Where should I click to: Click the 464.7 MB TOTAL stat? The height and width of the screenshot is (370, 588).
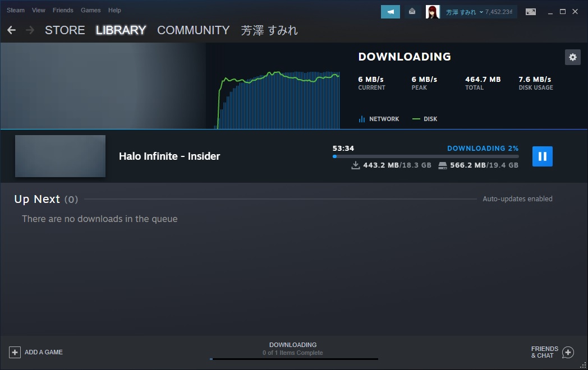pos(483,83)
